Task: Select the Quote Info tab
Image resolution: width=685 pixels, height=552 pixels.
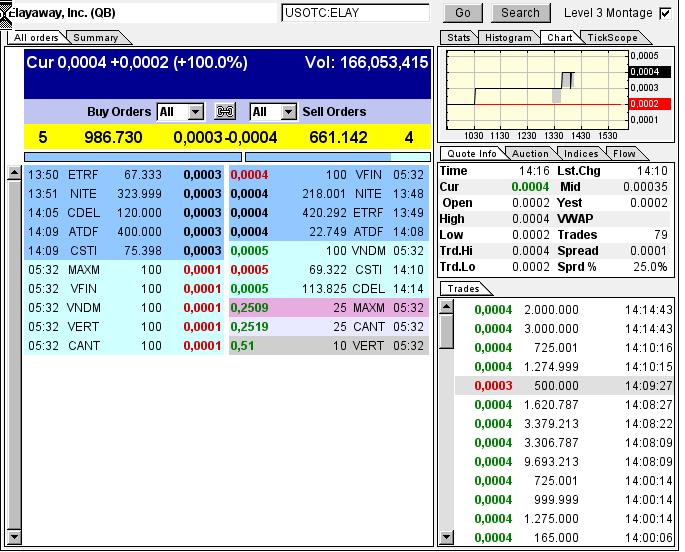Action: point(472,154)
